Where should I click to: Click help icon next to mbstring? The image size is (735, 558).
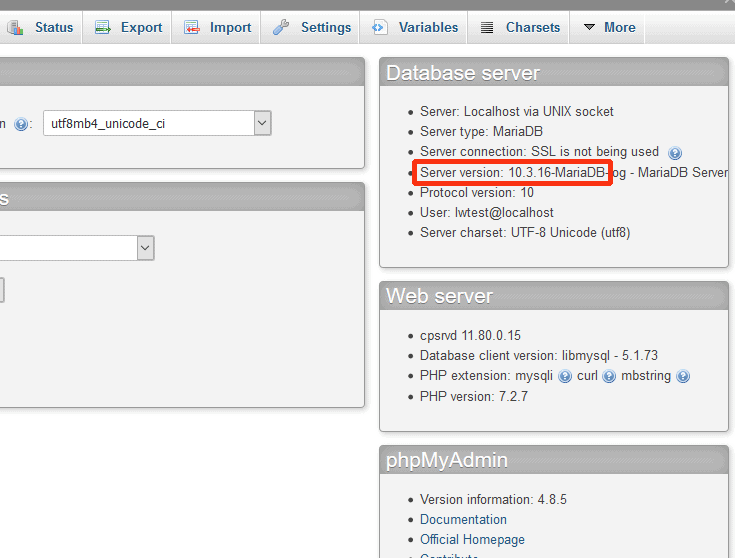tap(683, 377)
